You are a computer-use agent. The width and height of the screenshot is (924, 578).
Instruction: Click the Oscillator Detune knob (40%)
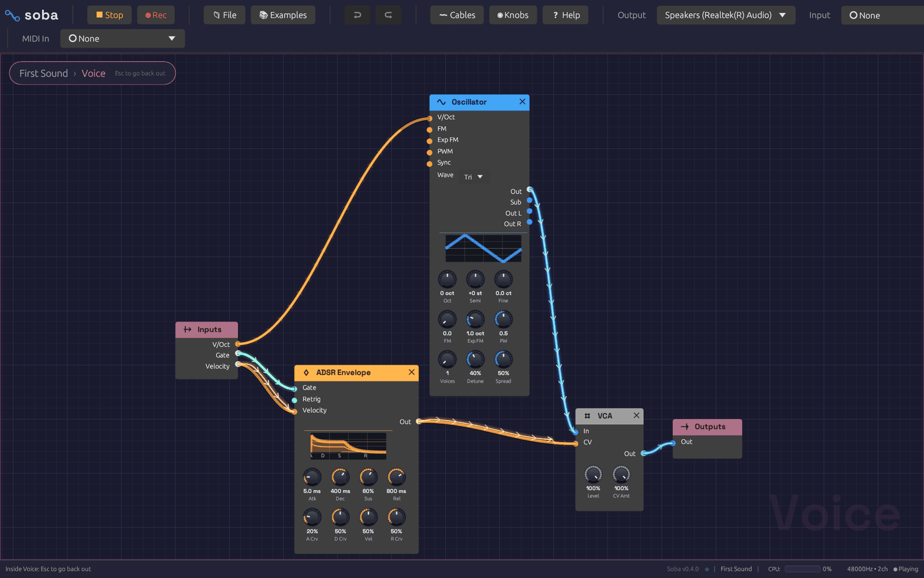[475, 360]
